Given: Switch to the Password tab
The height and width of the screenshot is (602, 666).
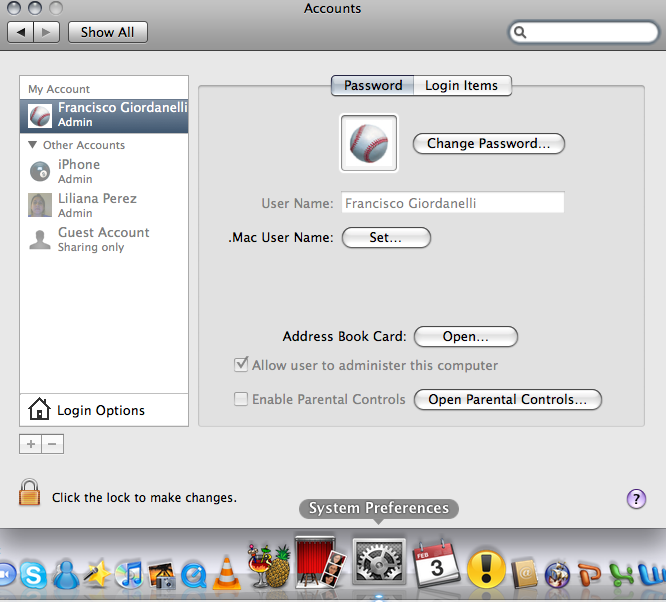Looking at the screenshot, I should click(x=373, y=85).
